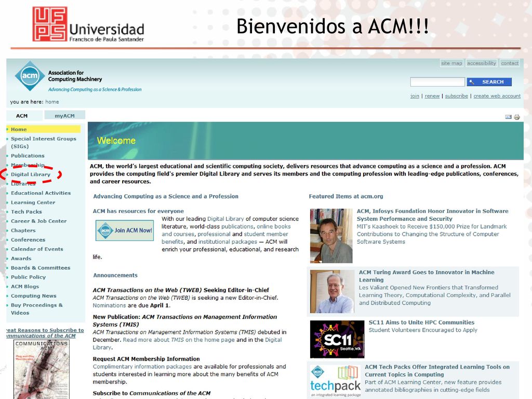
Task: Open Educational Activities in the sidebar
Action: point(41,193)
